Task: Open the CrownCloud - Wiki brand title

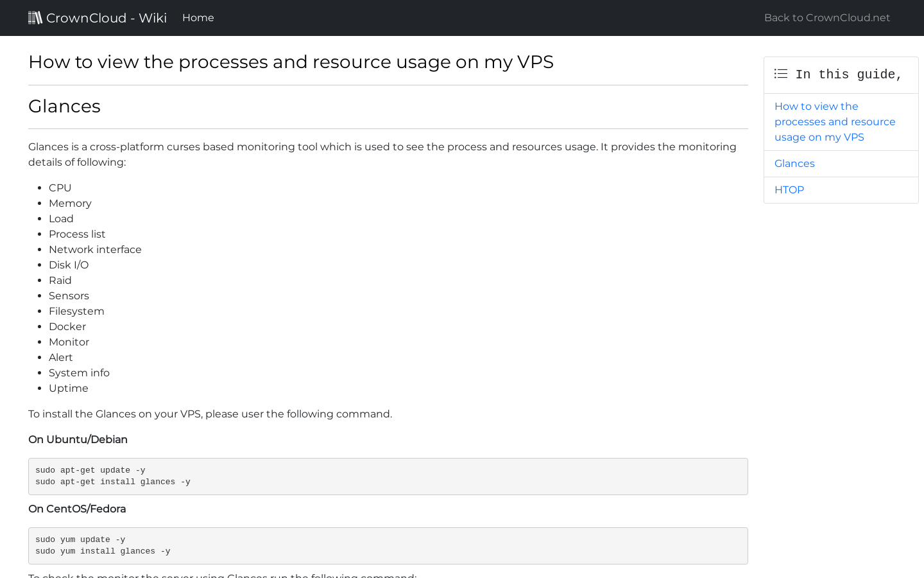Action: point(107,18)
